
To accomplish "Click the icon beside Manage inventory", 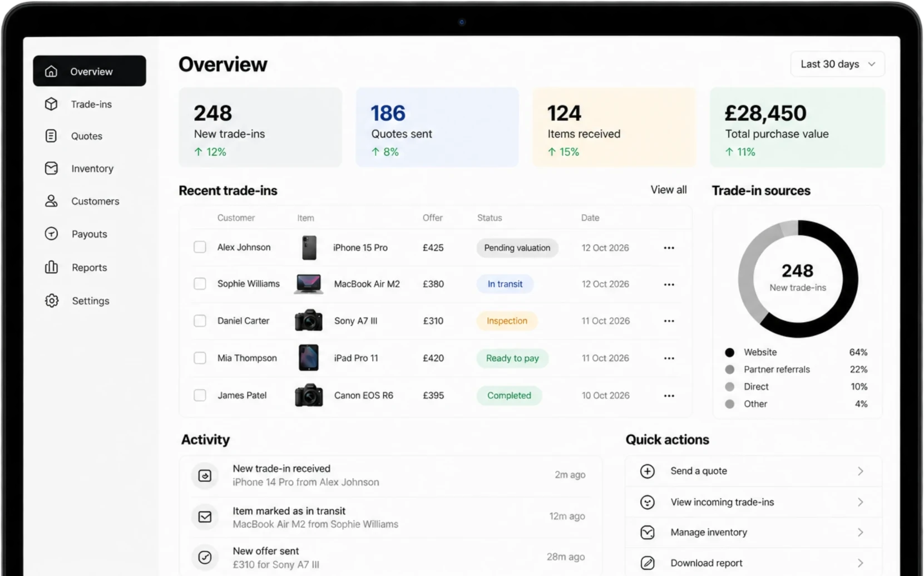I will pyautogui.click(x=648, y=533).
